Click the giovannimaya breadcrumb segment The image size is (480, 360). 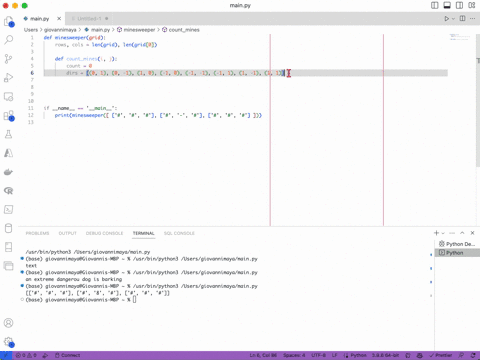pos(60,30)
